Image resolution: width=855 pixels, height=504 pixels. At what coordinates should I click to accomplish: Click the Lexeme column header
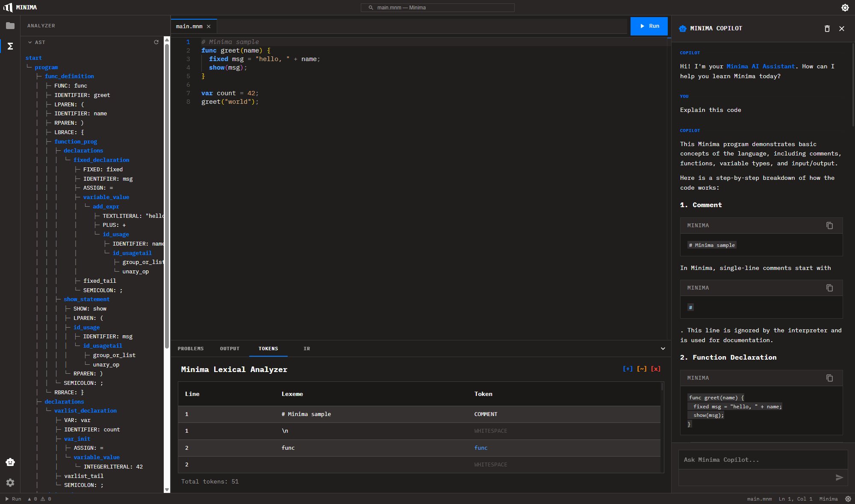(x=292, y=394)
